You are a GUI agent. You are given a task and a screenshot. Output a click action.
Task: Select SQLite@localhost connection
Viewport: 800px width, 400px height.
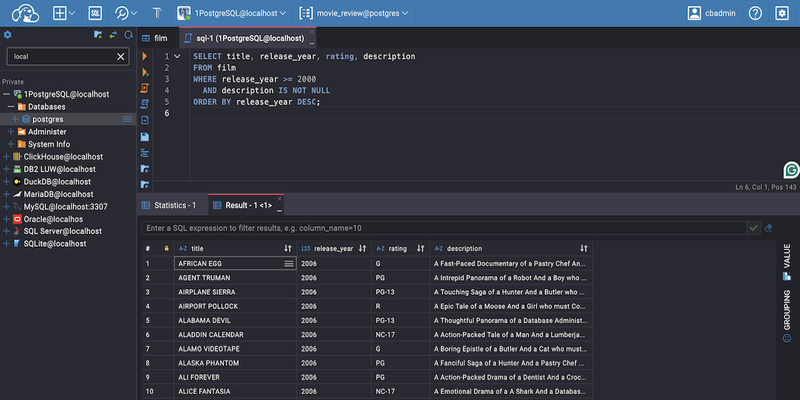55,244
